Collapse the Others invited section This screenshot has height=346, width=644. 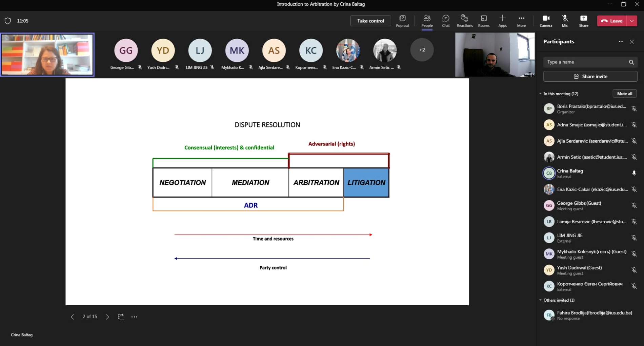(541, 300)
